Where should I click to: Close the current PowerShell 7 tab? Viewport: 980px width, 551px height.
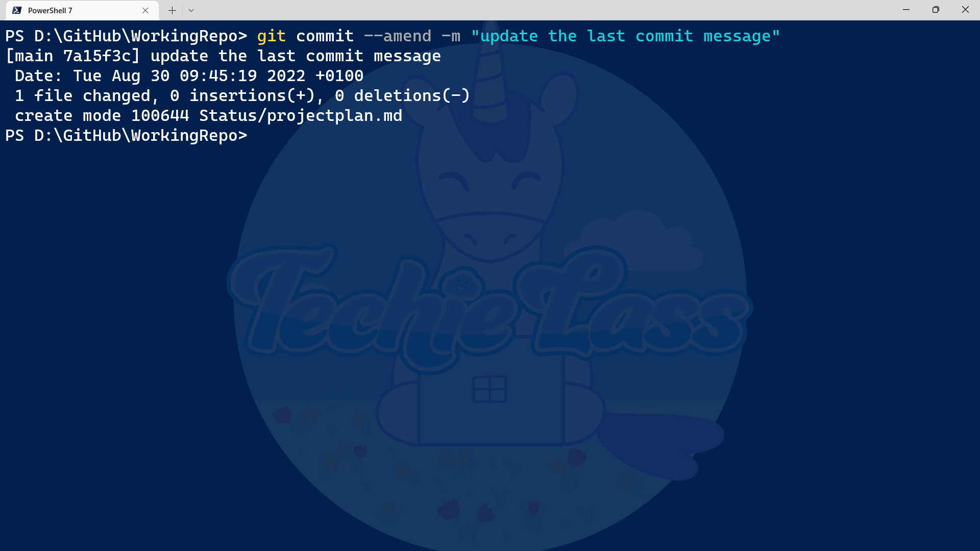(x=145, y=10)
